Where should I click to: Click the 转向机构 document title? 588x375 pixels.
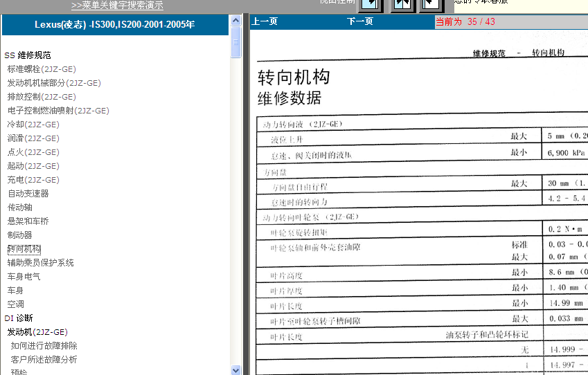click(294, 77)
